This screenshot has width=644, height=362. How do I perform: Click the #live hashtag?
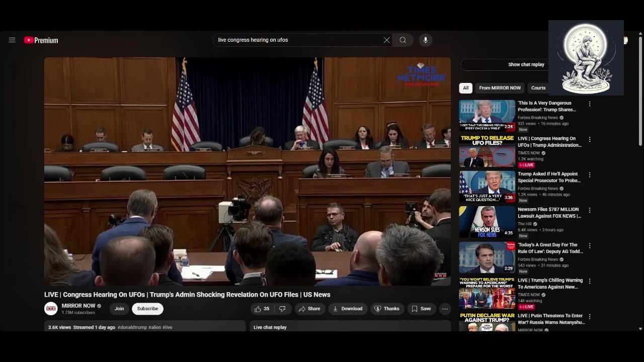tap(167, 327)
